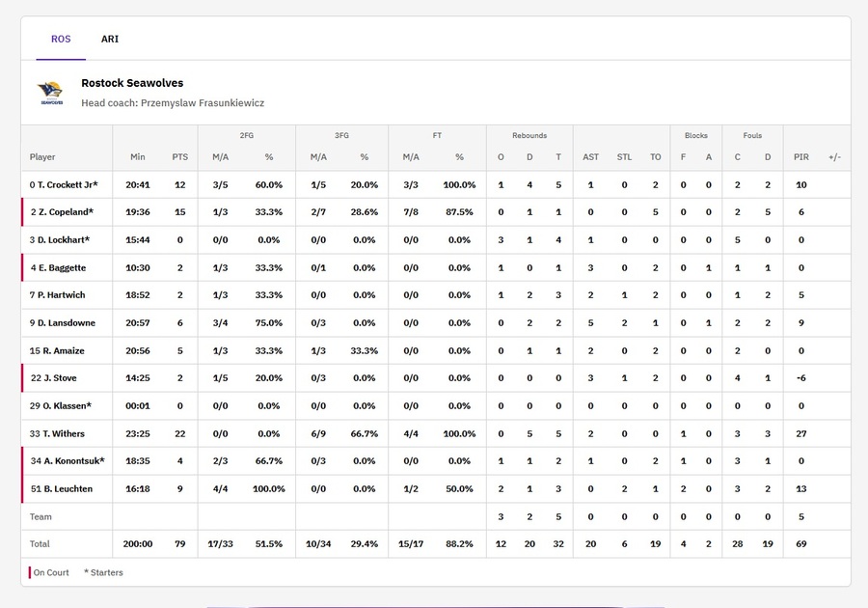Click the Fouls group header
This screenshot has height=608, width=868.
pyautogui.click(x=753, y=136)
